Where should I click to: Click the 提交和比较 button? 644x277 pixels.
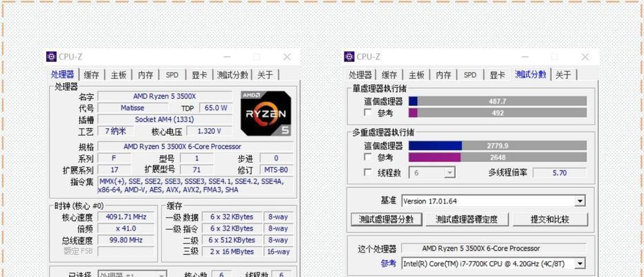point(550,219)
